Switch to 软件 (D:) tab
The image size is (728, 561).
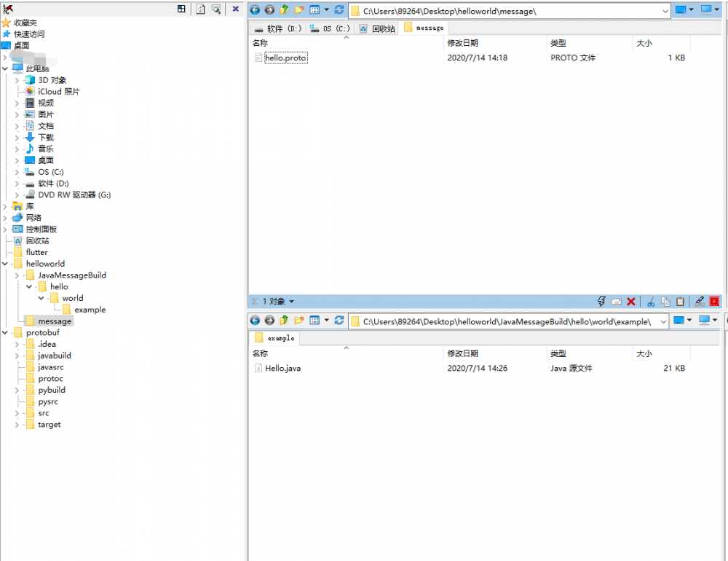(278, 28)
